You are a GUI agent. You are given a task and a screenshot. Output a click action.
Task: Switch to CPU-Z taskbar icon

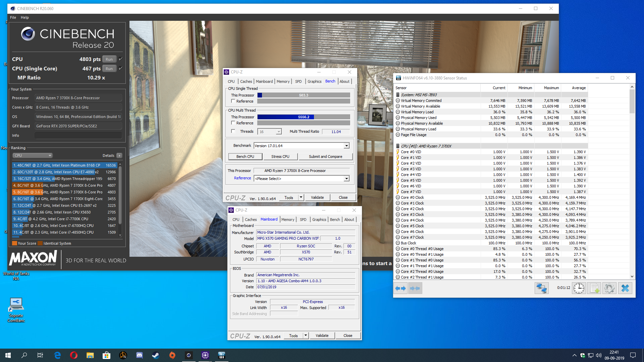click(205, 355)
